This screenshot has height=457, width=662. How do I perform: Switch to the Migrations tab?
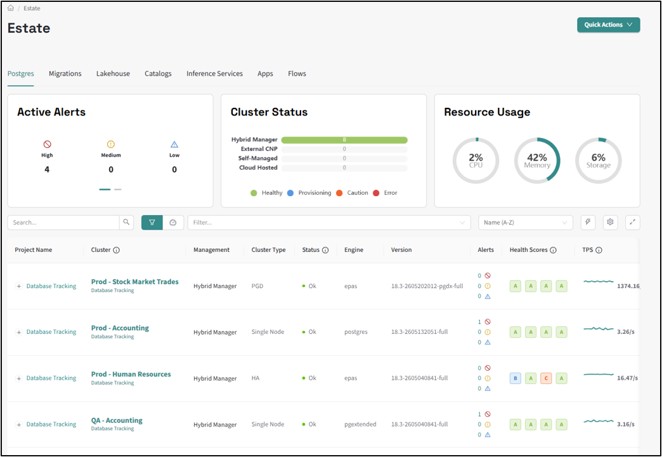(x=65, y=73)
